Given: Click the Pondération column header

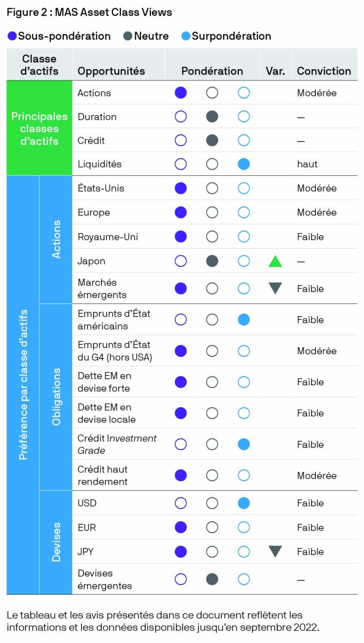Looking at the screenshot, I should coord(212,71).
